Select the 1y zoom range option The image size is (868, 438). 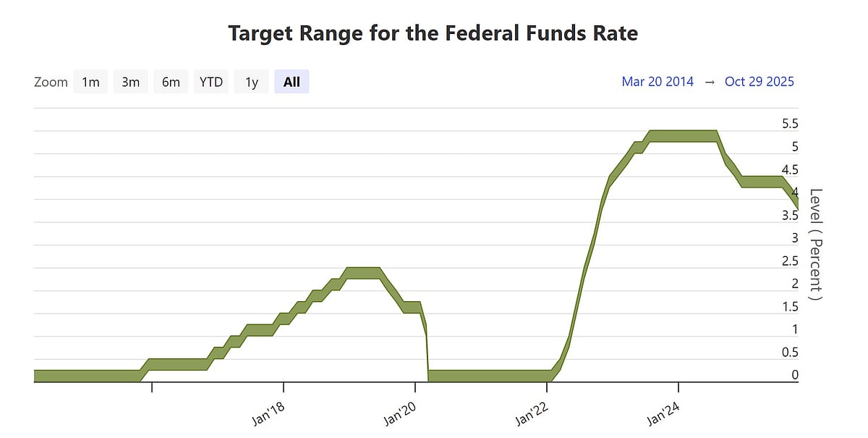(250, 82)
